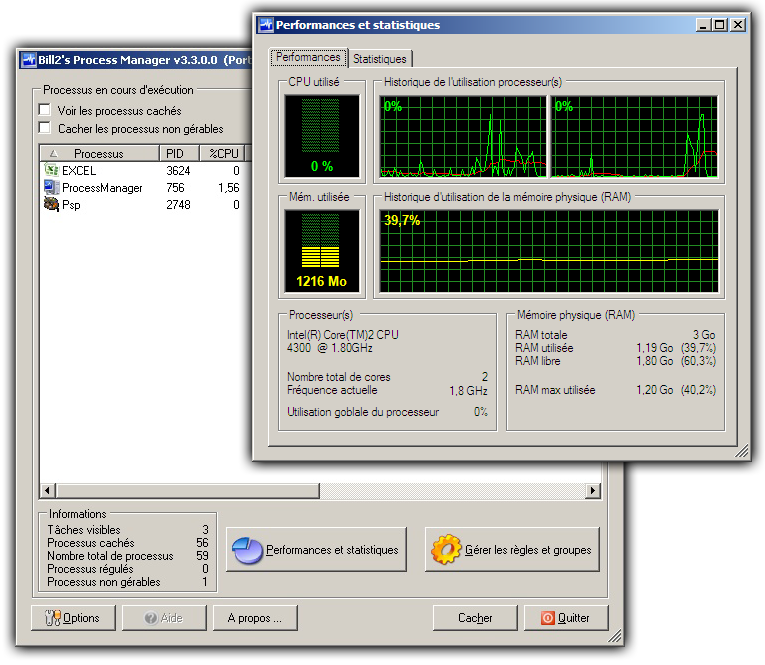This screenshot has width=765, height=665.
Task: Click the right arrow of horizontal scrollbar
Action: coord(593,490)
